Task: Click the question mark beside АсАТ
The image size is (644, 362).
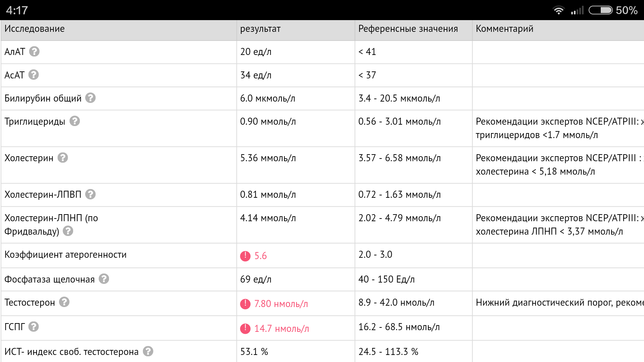Action: [x=34, y=75]
